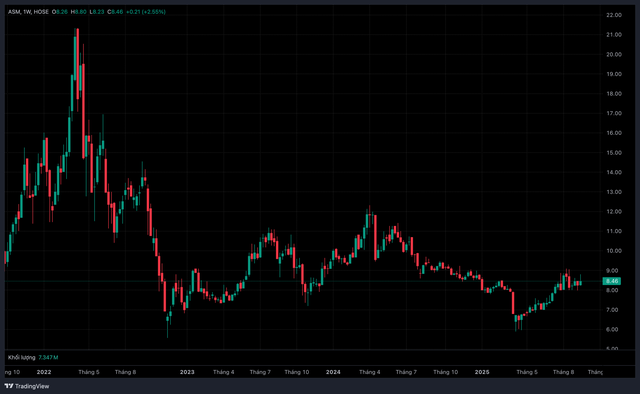Screen dimensions: 640x394
Task: Click the TradingView logo icon
Action: point(9,386)
